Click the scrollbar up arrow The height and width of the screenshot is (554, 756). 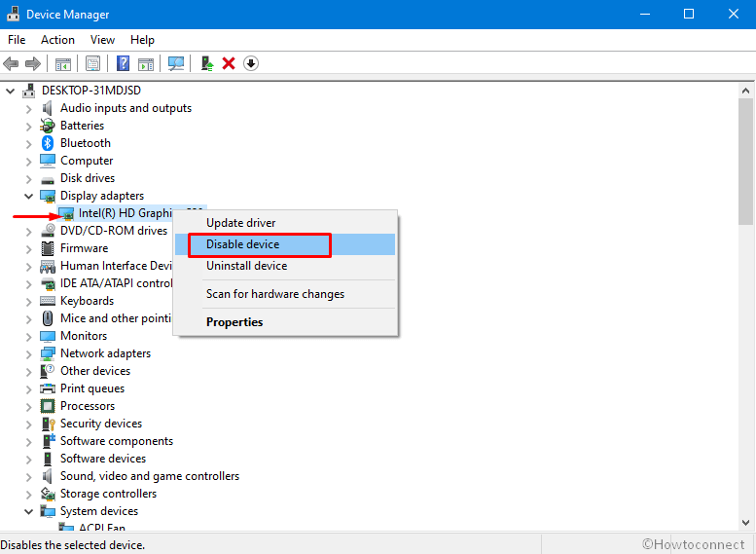[745, 91]
